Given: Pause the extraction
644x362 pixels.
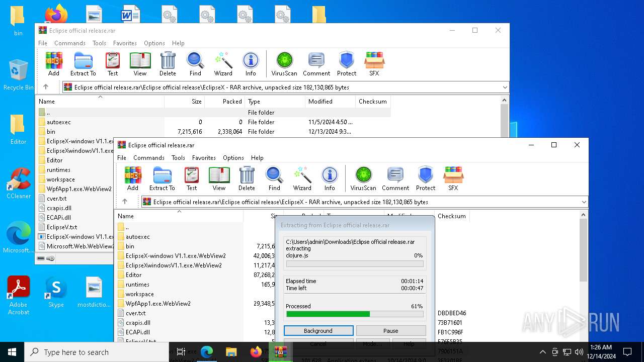Looking at the screenshot, I should 390,331.
